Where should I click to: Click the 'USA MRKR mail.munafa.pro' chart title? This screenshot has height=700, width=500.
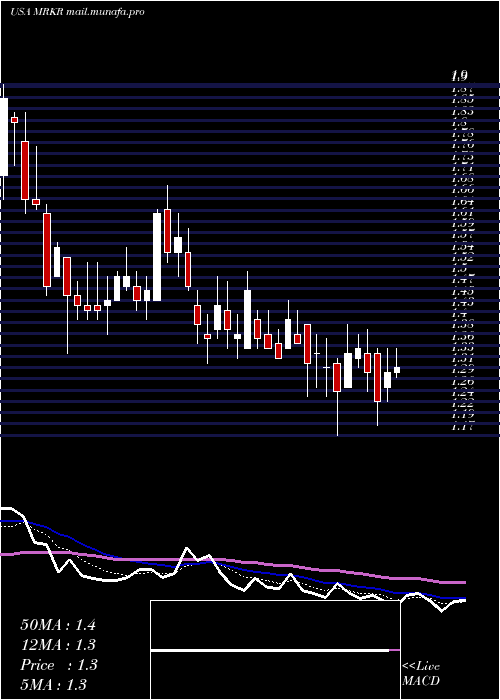tap(77, 12)
